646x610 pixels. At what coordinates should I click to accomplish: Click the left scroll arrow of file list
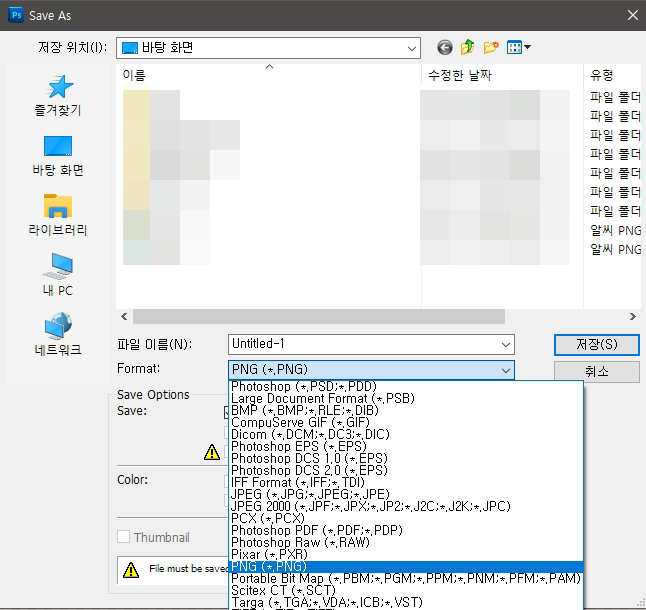point(124,316)
